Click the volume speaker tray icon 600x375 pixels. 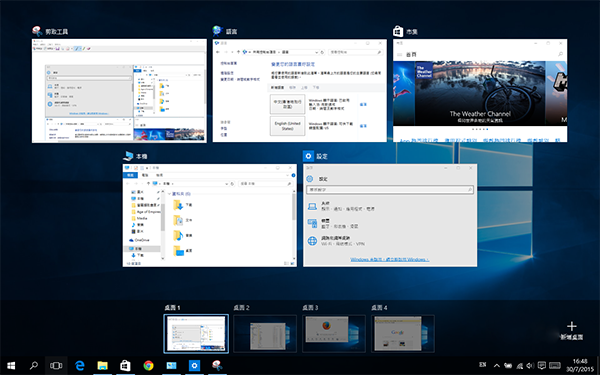pos(530,365)
